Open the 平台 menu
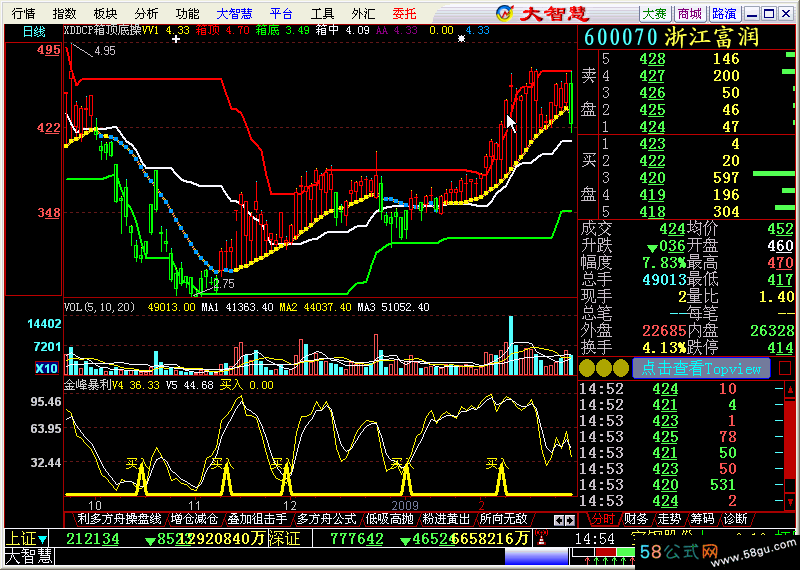800x570 pixels. click(282, 13)
